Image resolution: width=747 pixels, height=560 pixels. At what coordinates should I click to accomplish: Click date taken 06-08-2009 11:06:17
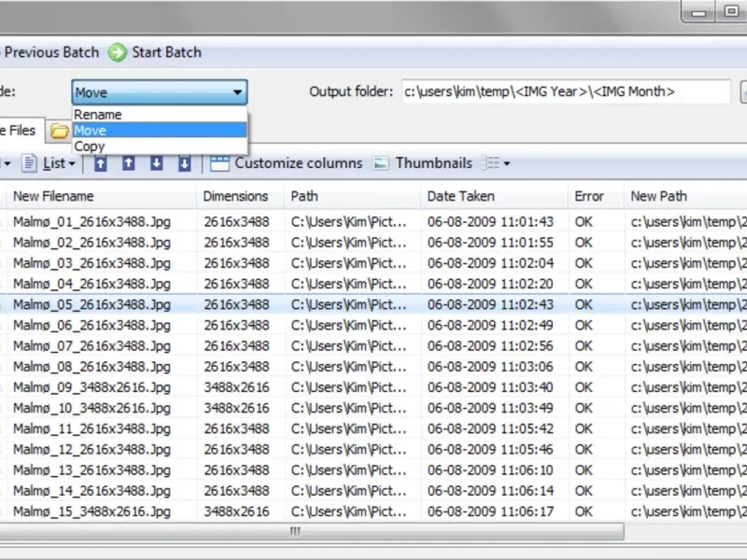[490, 511]
